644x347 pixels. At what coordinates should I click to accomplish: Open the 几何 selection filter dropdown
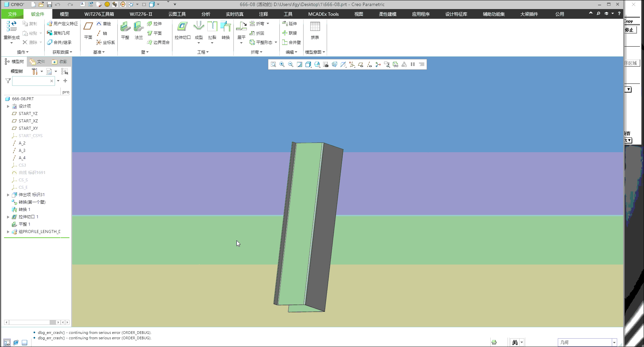tap(614, 342)
